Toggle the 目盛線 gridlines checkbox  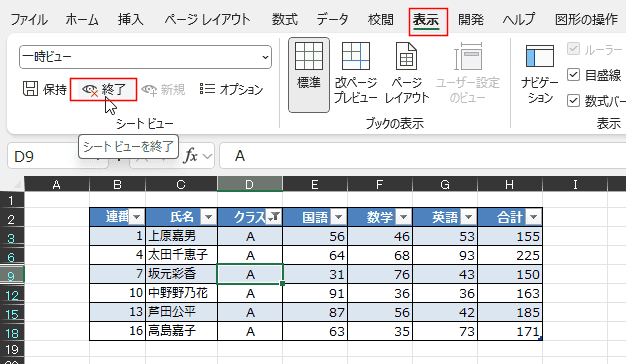point(573,75)
